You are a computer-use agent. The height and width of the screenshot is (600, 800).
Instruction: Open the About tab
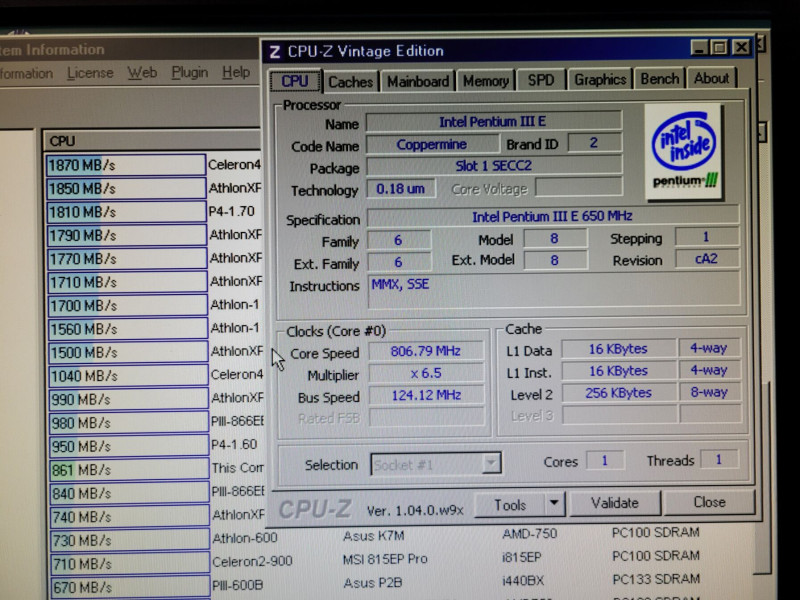711,79
